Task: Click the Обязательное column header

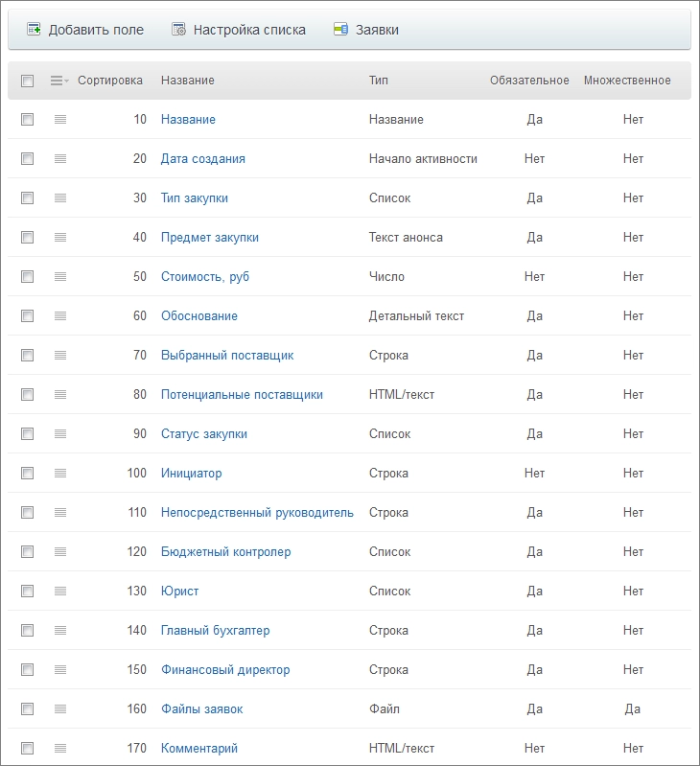Action: click(529, 81)
